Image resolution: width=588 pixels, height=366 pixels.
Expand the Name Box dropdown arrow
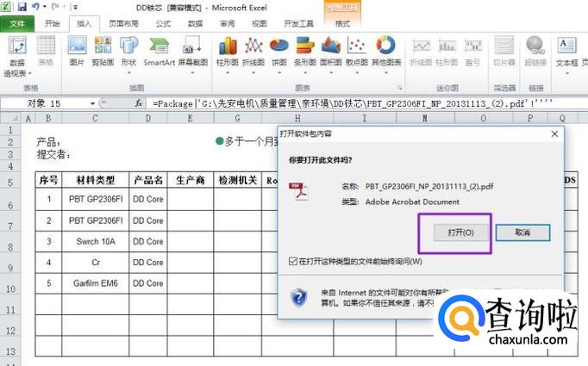point(92,103)
